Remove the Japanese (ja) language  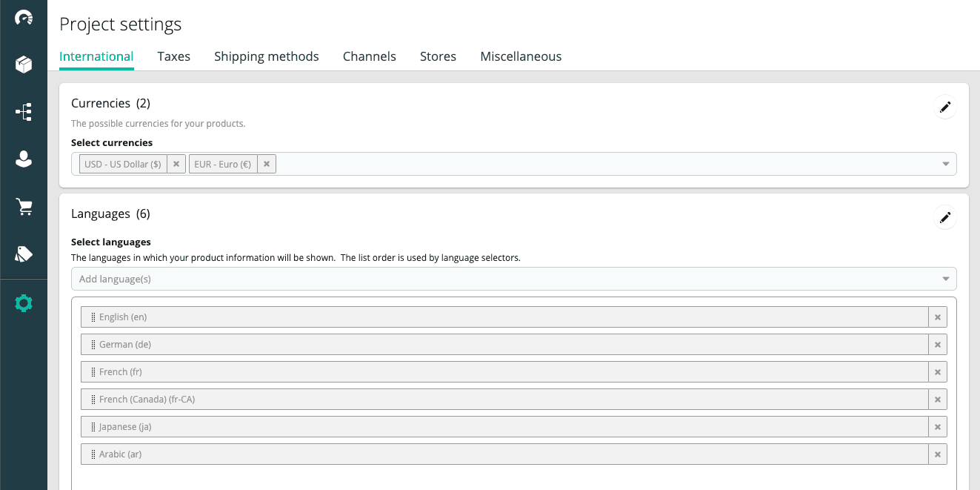tap(937, 426)
